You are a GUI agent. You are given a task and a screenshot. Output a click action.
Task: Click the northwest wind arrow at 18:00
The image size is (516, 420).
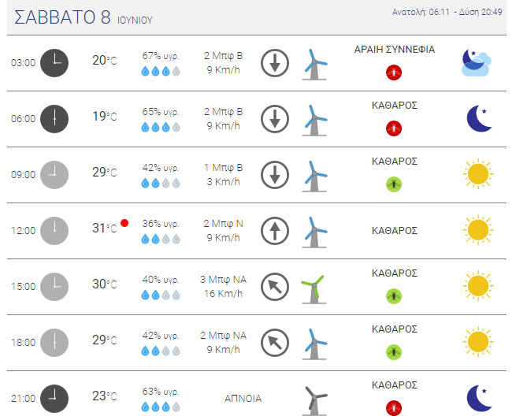(x=275, y=343)
